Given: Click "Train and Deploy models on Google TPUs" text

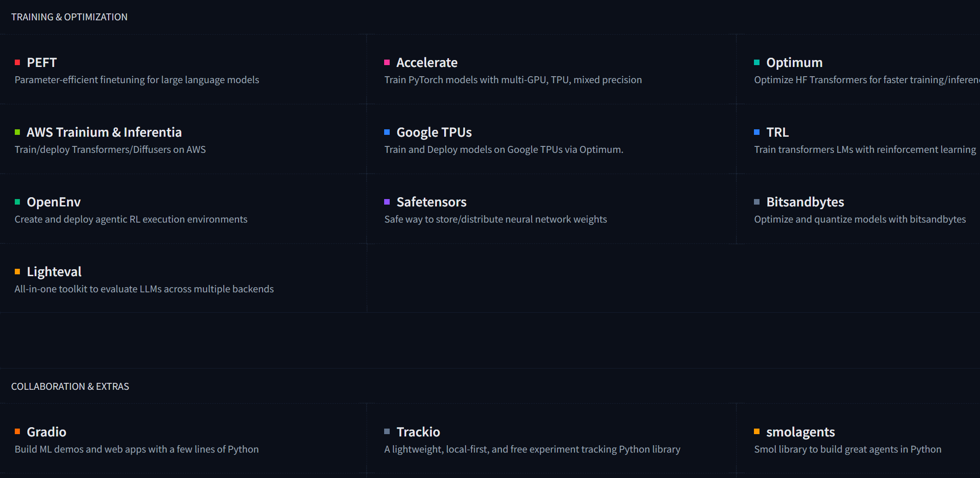Looking at the screenshot, I should click(504, 150).
